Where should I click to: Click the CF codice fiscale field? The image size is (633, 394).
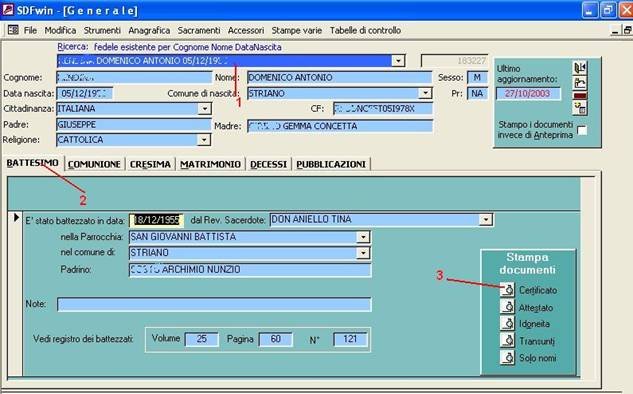tap(383, 109)
